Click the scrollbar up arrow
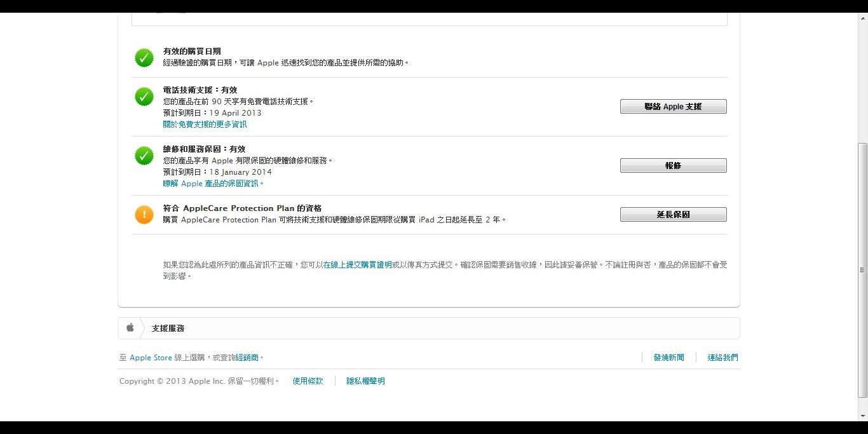 [863, 18]
